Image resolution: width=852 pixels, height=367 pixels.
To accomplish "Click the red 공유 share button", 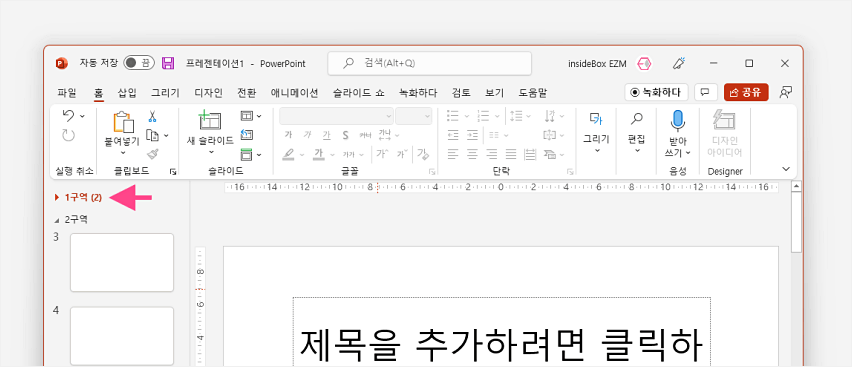I will pos(746,92).
